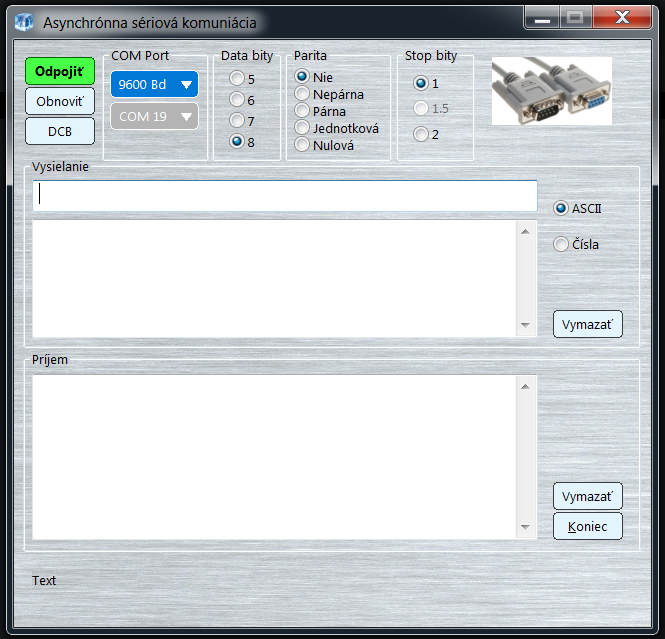Select 7 data bits option
This screenshot has height=639, width=665.
(x=237, y=120)
